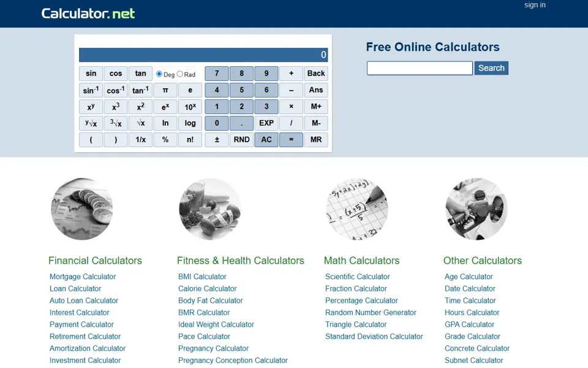Tap the number 5 key
The height and width of the screenshot is (368, 588).
pyautogui.click(x=241, y=90)
